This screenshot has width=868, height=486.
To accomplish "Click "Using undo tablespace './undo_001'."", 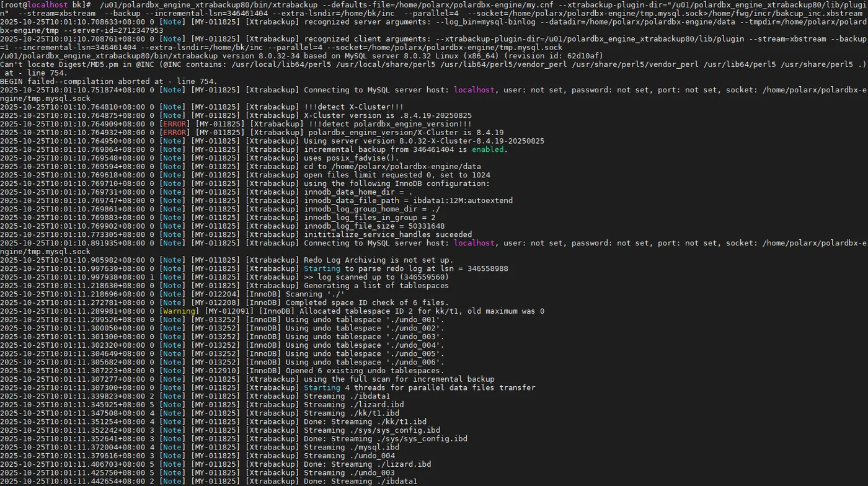I will [365, 320].
